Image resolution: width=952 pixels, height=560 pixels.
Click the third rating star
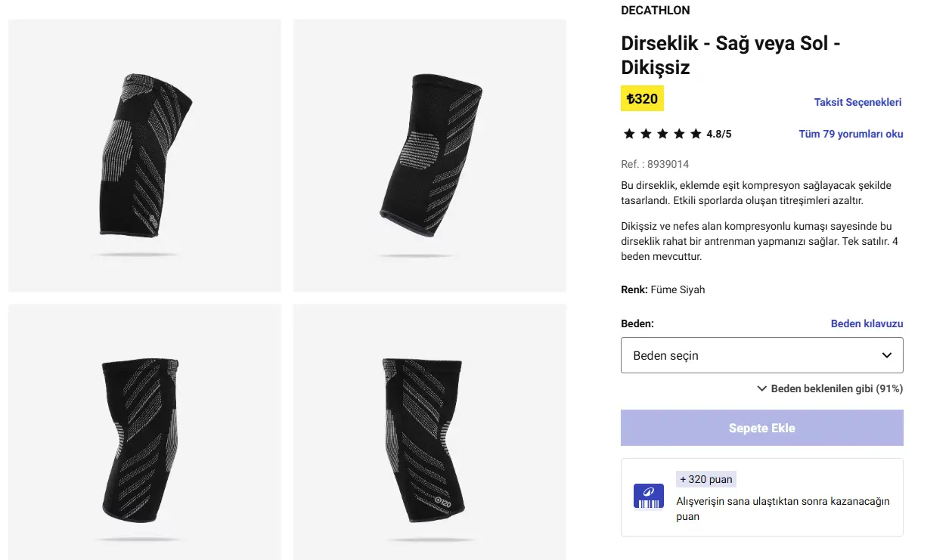tap(662, 134)
